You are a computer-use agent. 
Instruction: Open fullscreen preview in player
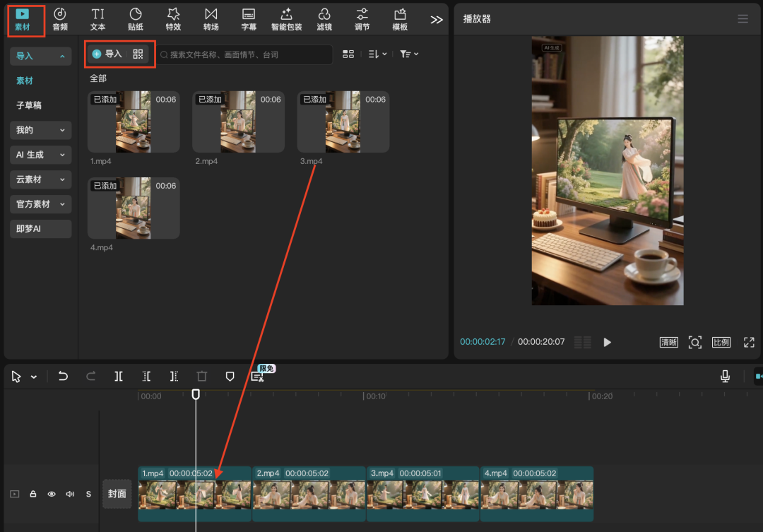tap(749, 342)
